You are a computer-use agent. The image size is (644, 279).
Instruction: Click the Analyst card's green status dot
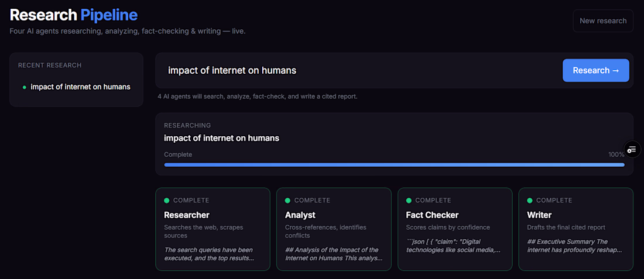pos(287,201)
